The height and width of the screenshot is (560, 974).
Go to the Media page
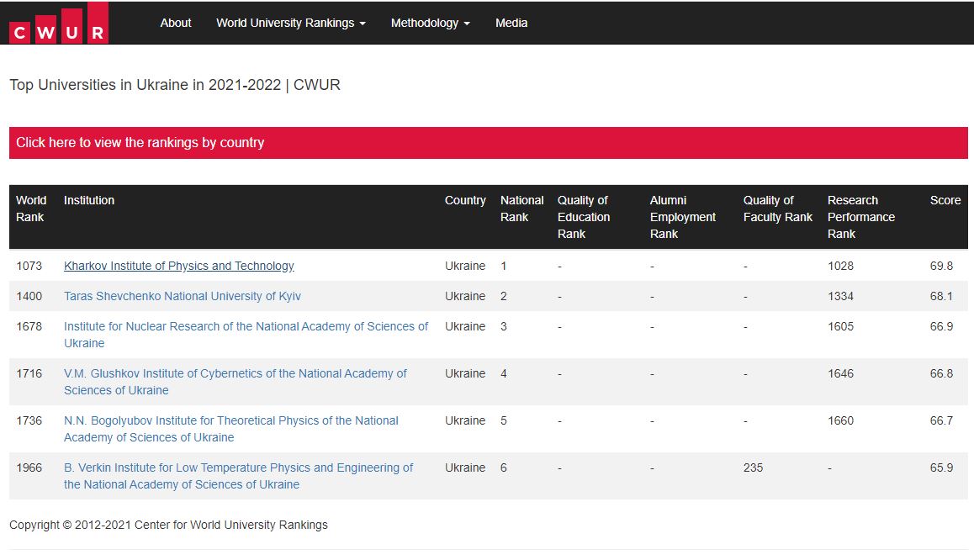pyautogui.click(x=511, y=23)
